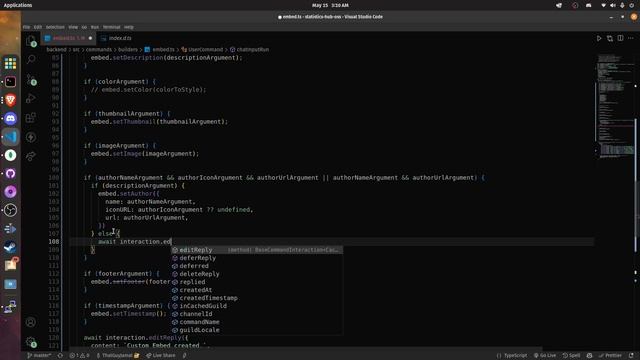Open the File menu
This screenshot has height=360, width=640.
click(x=27, y=27)
